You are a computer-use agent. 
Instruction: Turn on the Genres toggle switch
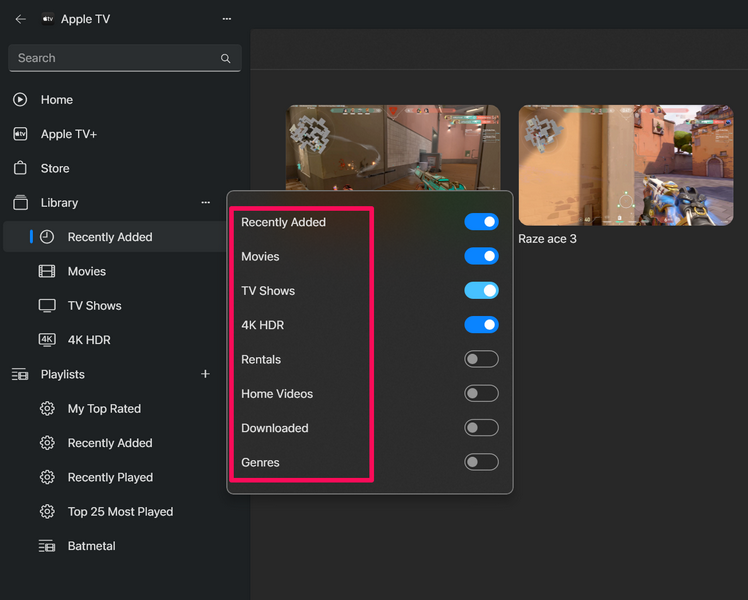pyautogui.click(x=481, y=462)
